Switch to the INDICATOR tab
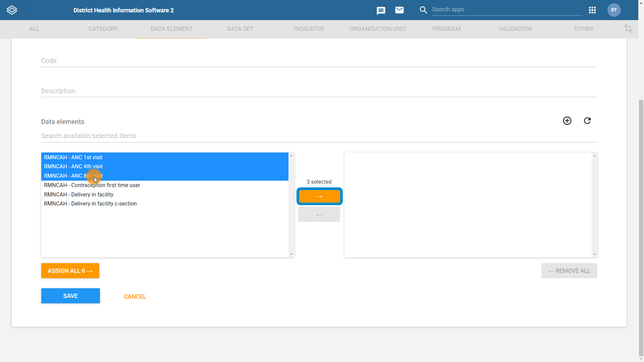Image resolution: width=644 pixels, height=362 pixels. 309,29
